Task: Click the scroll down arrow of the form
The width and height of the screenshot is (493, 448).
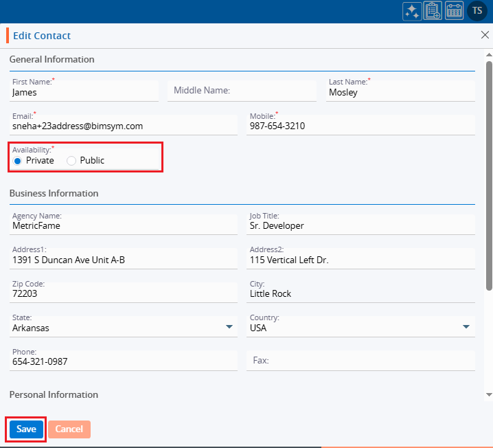Action: 488,395
